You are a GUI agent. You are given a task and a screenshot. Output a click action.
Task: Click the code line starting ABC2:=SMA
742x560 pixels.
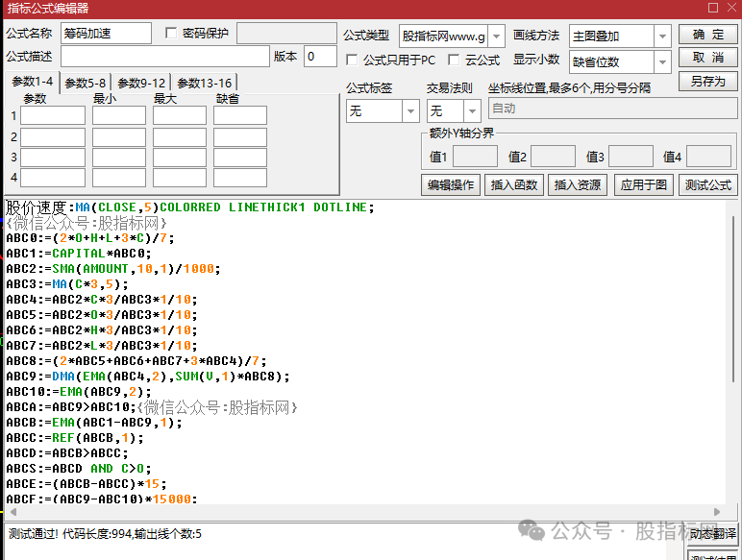[x=113, y=269]
